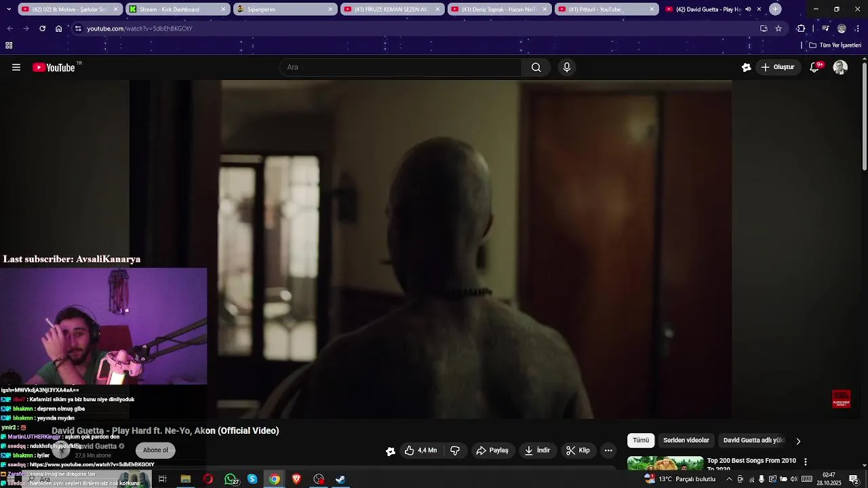Image resolution: width=868 pixels, height=488 pixels.
Task: Show hidden system tray icons
Action: pos(729,479)
